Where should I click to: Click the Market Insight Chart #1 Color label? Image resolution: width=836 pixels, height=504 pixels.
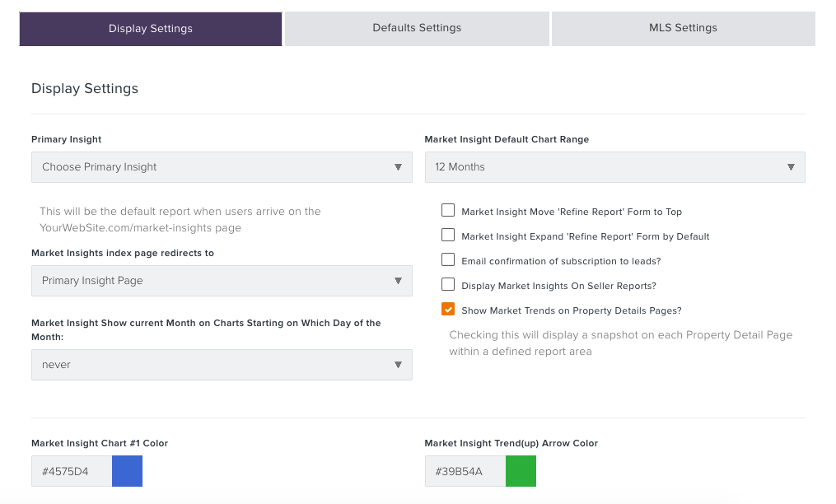click(100, 443)
